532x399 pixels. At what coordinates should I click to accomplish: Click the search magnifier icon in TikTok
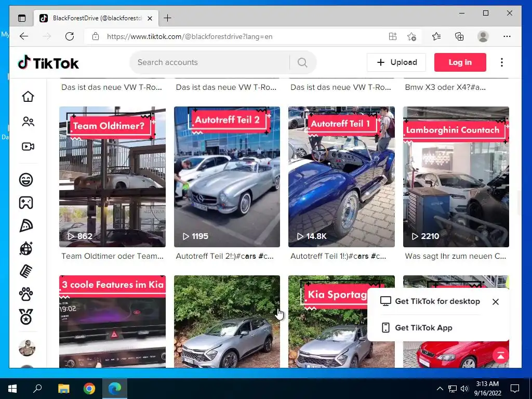[302, 62]
